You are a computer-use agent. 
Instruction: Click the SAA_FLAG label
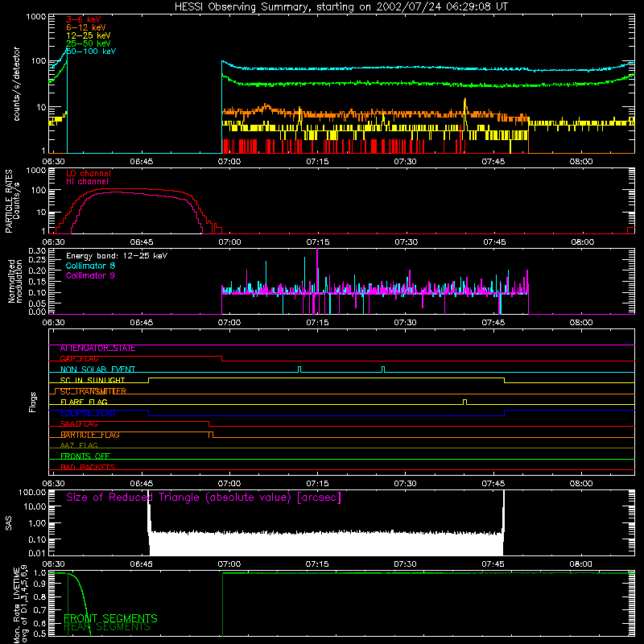coord(79,424)
